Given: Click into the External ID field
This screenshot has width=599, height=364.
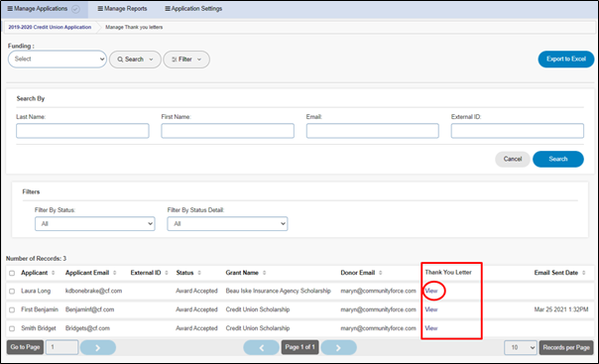Looking at the screenshot, I should [x=518, y=131].
